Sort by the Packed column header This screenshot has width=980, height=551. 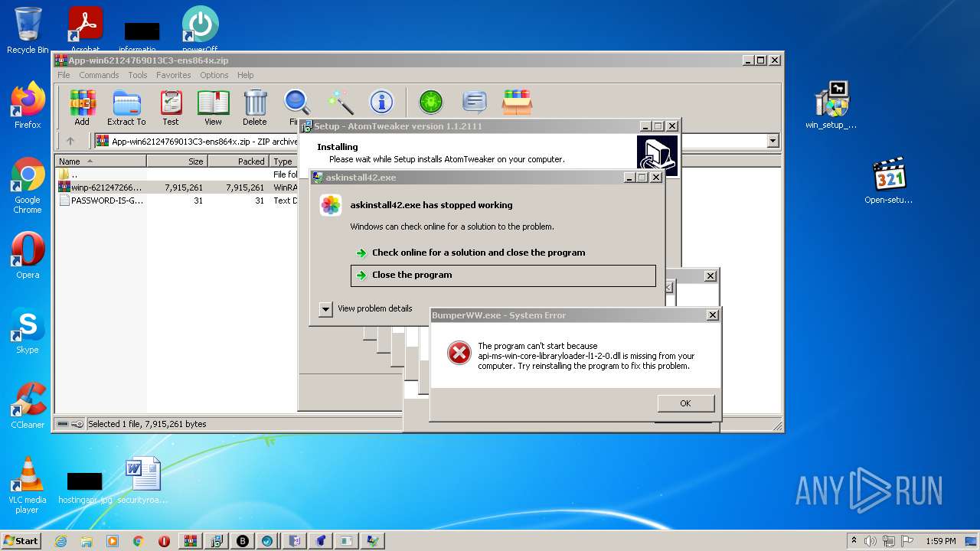click(x=238, y=161)
